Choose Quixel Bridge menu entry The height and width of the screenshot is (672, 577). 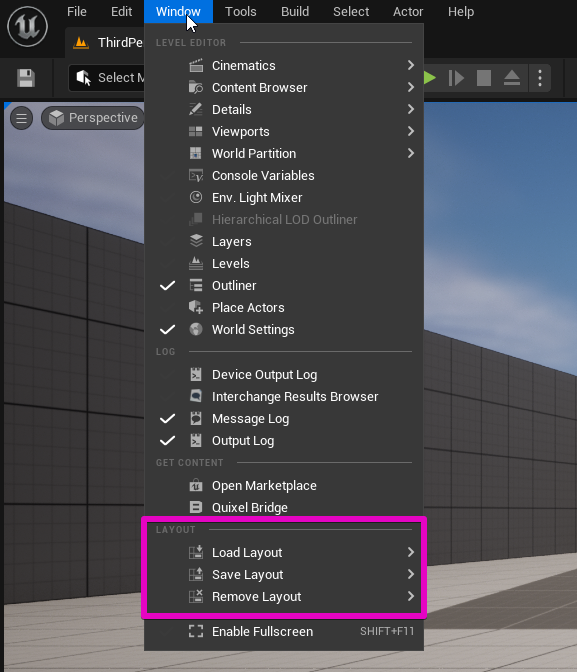pyautogui.click(x=284, y=507)
